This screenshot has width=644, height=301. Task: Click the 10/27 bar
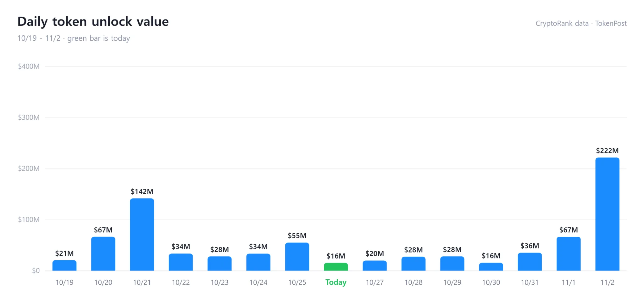pyautogui.click(x=375, y=266)
